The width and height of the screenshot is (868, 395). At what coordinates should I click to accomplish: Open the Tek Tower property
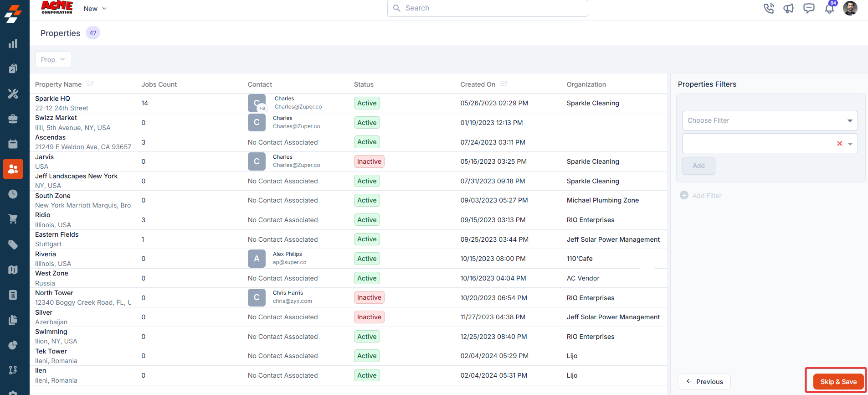[x=51, y=351]
